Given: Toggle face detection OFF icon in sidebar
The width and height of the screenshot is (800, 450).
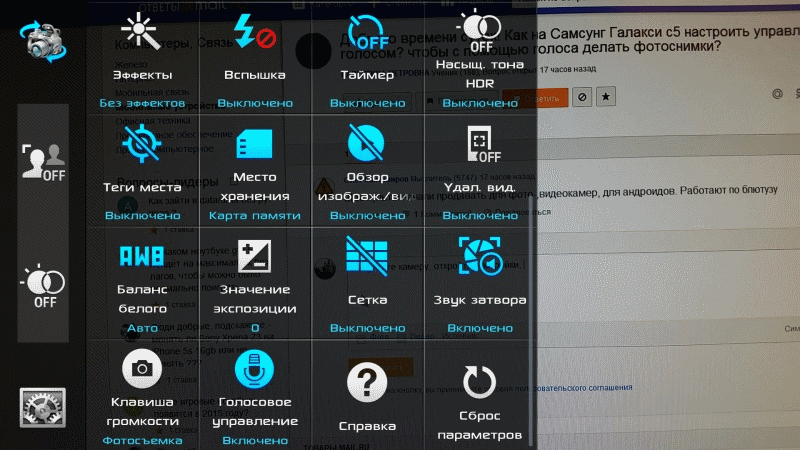Looking at the screenshot, I should 43,162.
